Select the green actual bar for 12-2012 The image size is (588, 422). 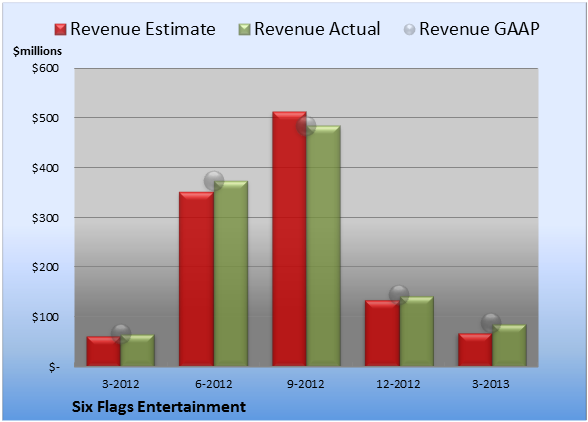point(416,331)
